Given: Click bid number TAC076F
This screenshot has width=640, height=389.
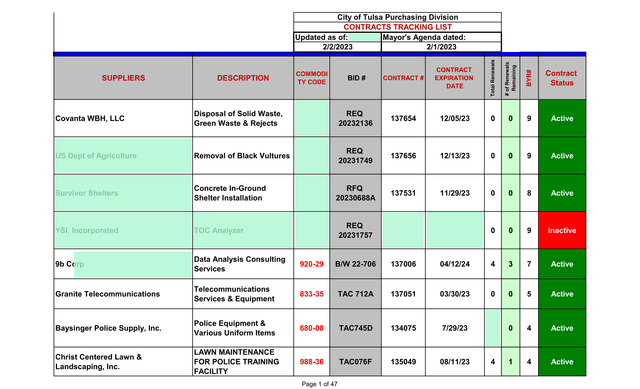Looking at the screenshot, I should 355,362.
